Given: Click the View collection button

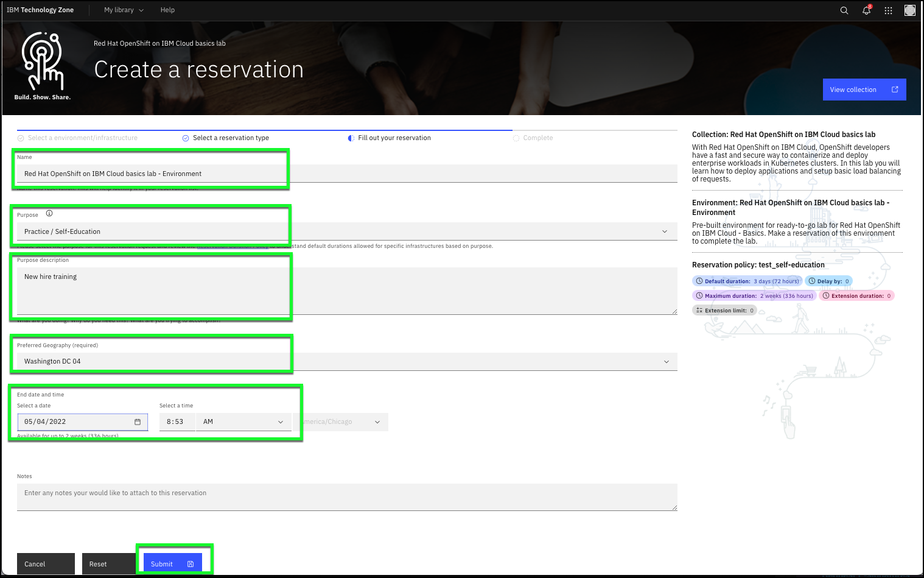Looking at the screenshot, I should [x=864, y=90].
